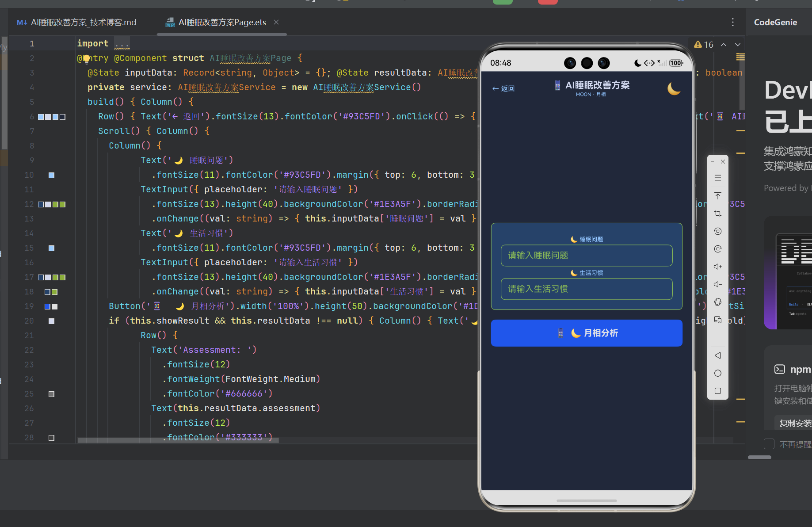Image resolution: width=812 pixels, height=527 pixels.
Task: Click the blue swatch on line 19
Action: [47, 307]
